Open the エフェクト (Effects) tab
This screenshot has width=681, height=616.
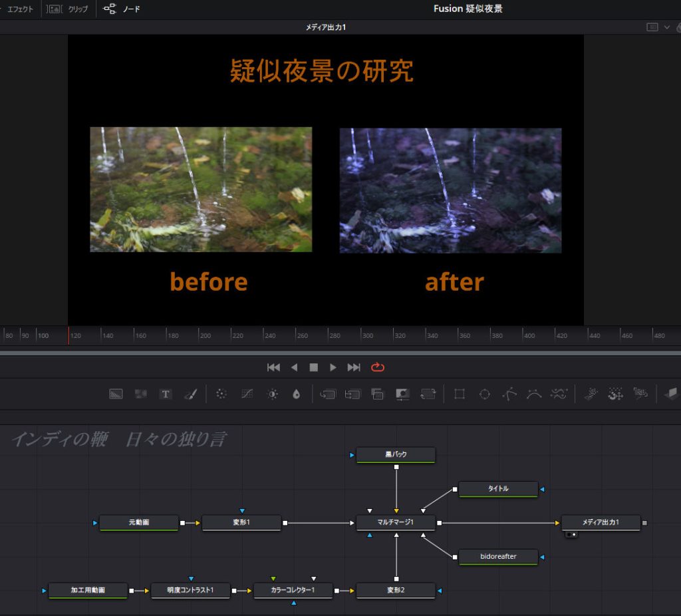click(20, 9)
